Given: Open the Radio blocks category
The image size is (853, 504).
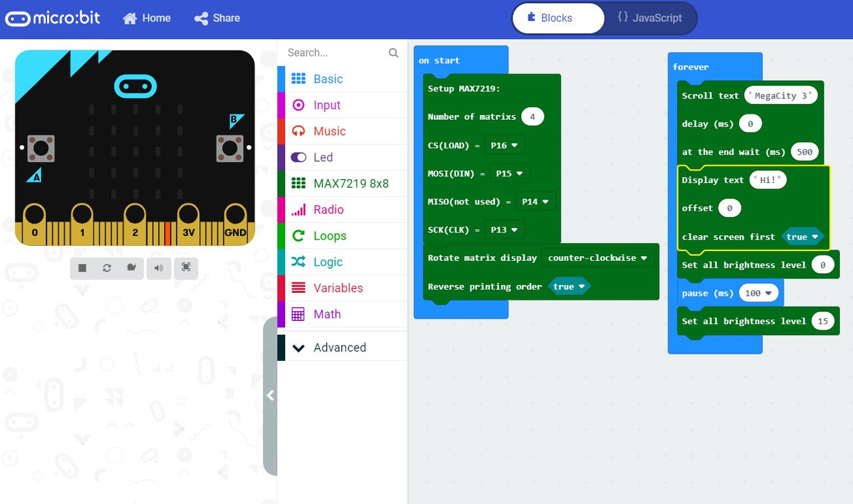Looking at the screenshot, I should (342, 210).
